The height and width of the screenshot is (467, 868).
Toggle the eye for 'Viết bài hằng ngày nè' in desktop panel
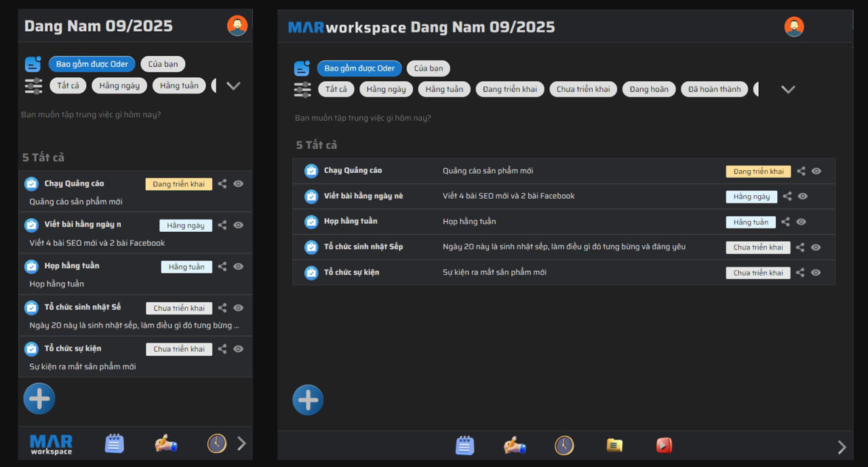coord(803,197)
